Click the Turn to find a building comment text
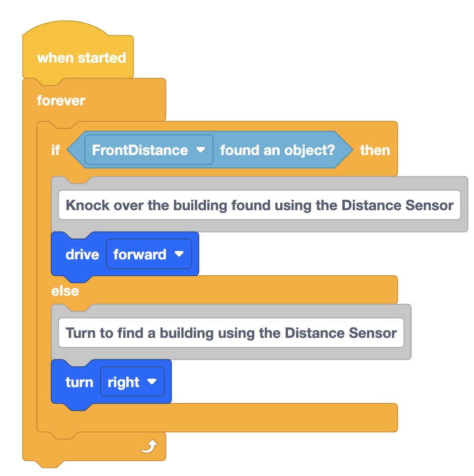Image resolution: width=474 pixels, height=476 pixels. pos(231,333)
